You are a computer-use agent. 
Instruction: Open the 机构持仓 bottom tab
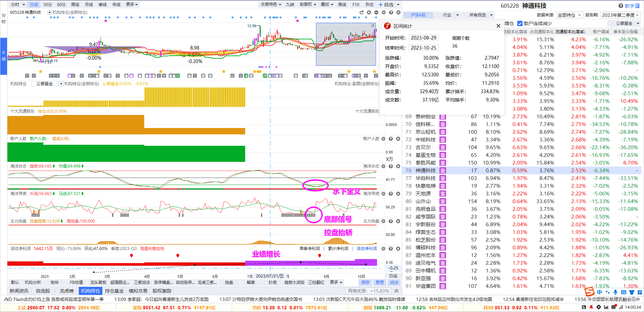click(x=91, y=291)
